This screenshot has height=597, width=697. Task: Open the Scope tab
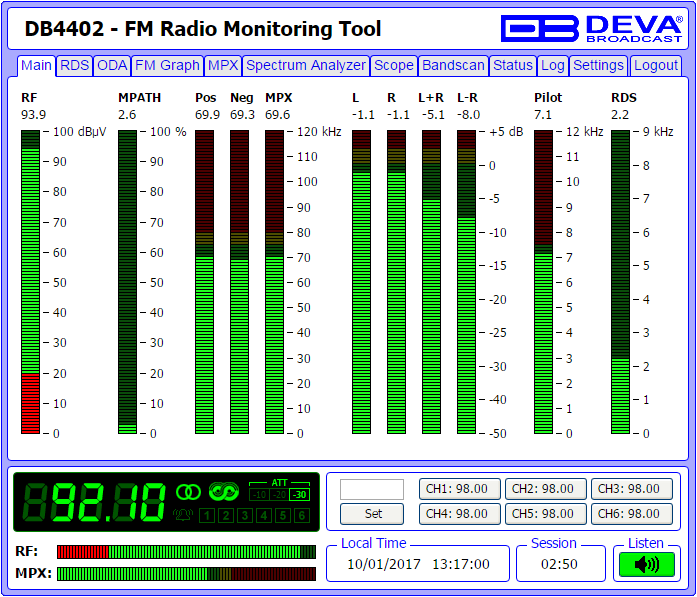pyautogui.click(x=394, y=66)
